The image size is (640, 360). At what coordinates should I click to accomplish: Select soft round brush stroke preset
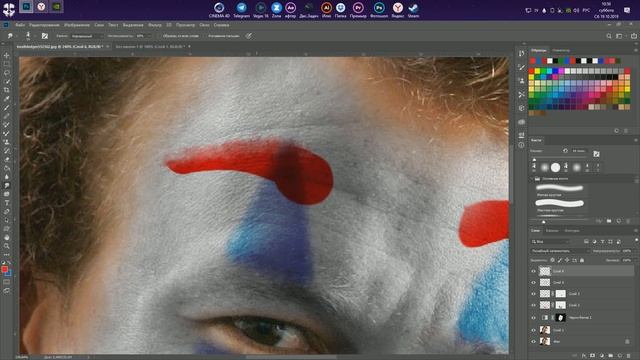[559, 188]
